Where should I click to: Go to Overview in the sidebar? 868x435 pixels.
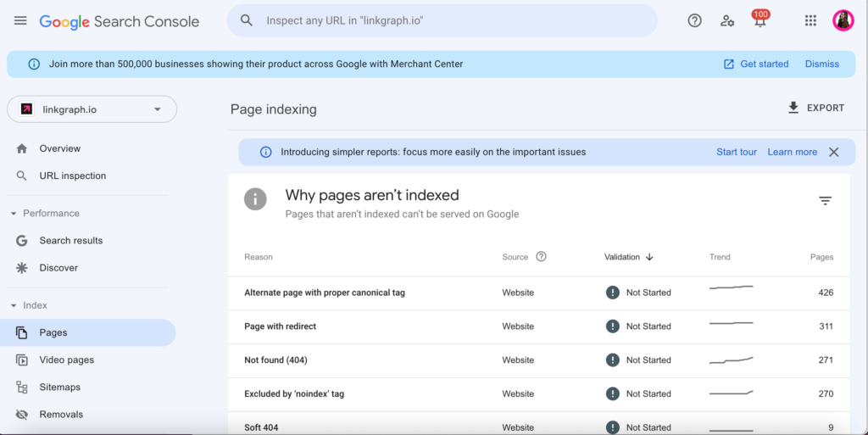[x=59, y=148]
